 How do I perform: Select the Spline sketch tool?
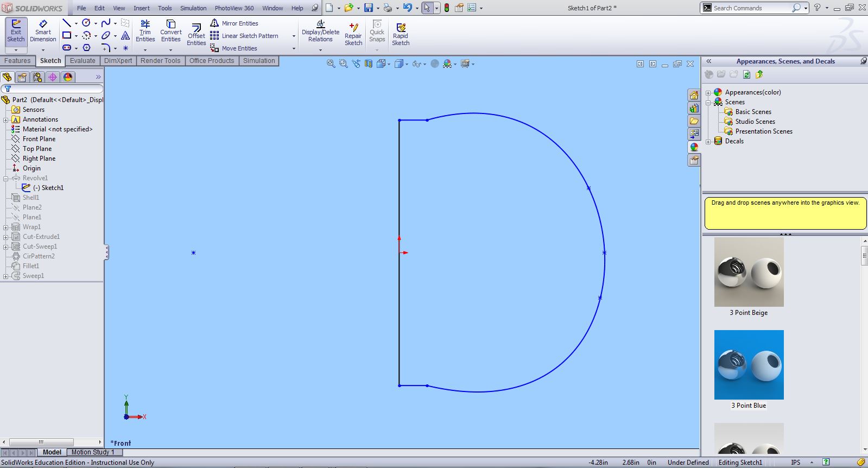pos(106,23)
